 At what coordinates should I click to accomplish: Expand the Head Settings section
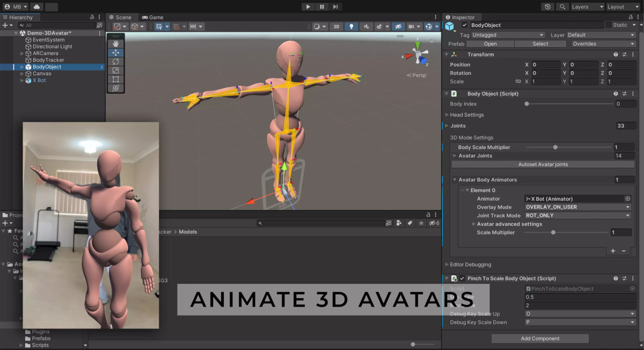coord(448,114)
